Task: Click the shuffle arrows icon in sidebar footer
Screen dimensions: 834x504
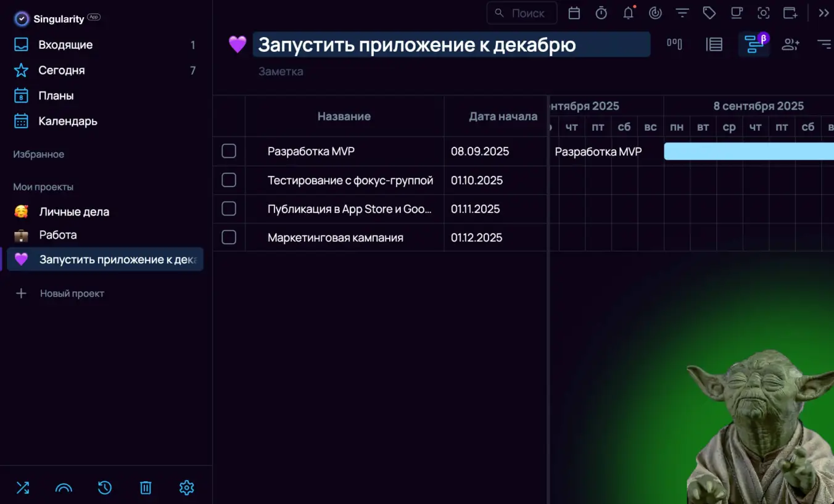Action: pyautogui.click(x=23, y=488)
